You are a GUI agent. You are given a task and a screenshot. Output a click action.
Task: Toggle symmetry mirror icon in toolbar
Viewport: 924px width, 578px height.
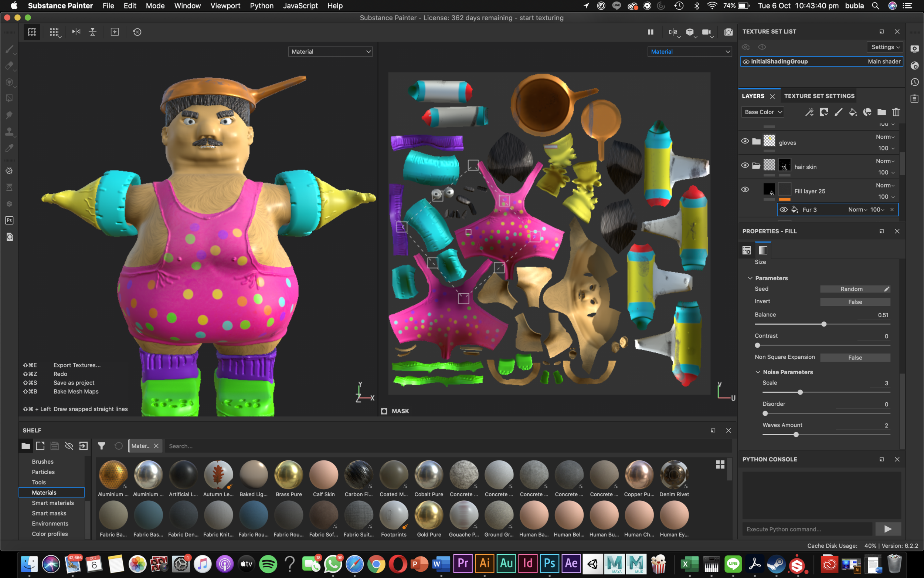coord(77,32)
